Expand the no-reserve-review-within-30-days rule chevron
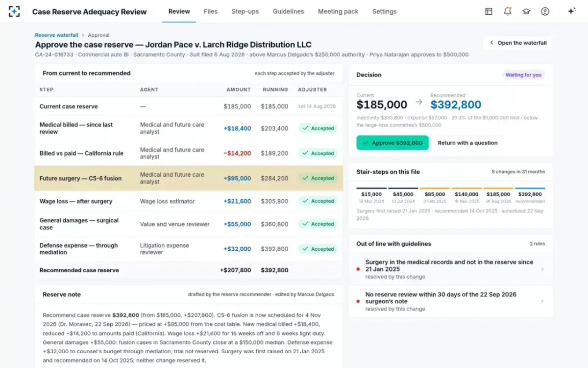The width and height of the screenshot is (588, 368). pos(542,301)
